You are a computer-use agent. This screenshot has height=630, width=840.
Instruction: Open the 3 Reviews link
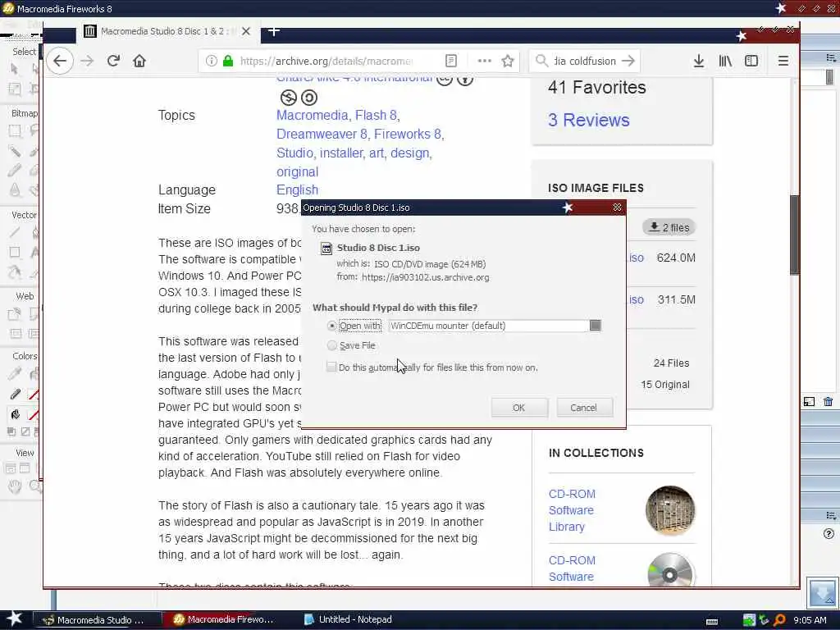pos(588,120)
